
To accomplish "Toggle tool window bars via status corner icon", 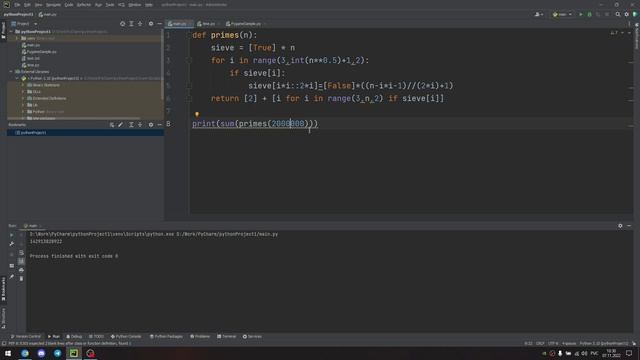I will (4, 343).
